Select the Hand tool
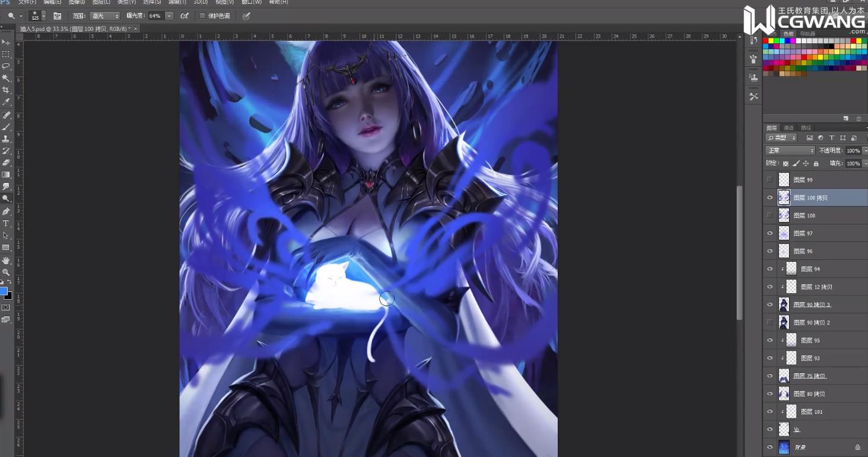Screen dimensions: 868x457 (x=6, y=260)
